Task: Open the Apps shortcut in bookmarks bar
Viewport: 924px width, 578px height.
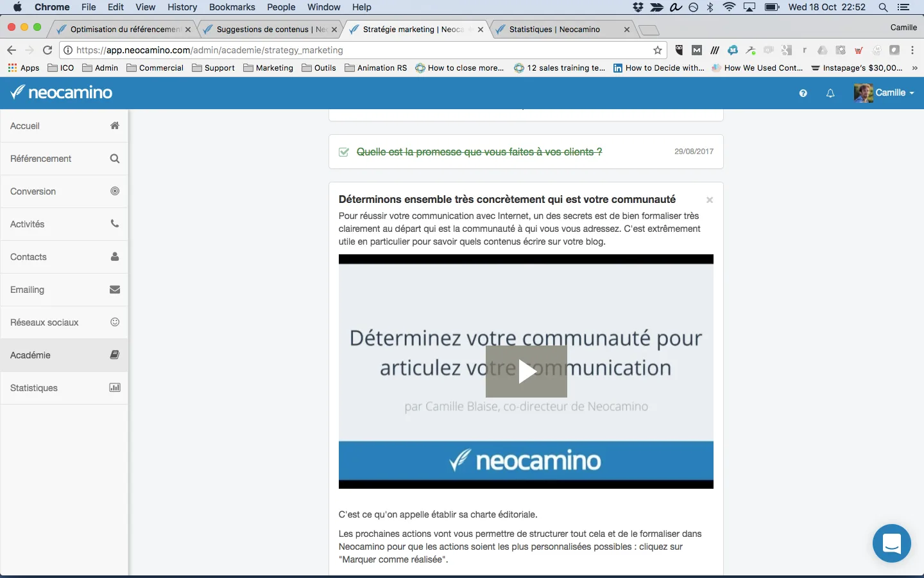Action: (x=24, y=67)
